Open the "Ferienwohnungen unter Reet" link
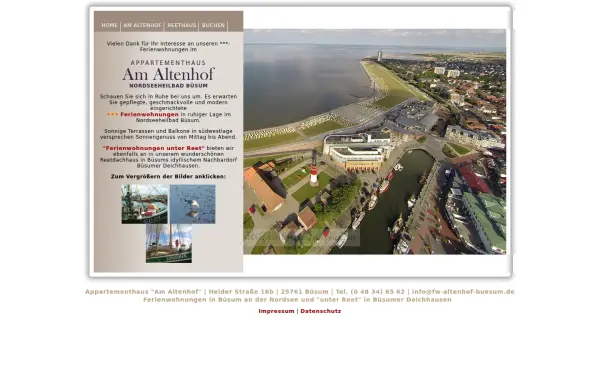The height and width of the screenshot is (375, 600). point(153,148)
